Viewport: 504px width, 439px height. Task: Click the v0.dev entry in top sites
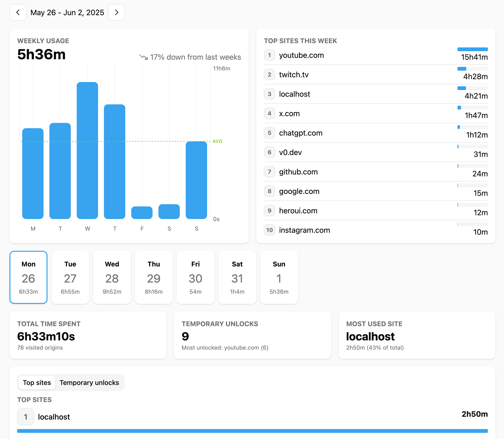(376, 152)
